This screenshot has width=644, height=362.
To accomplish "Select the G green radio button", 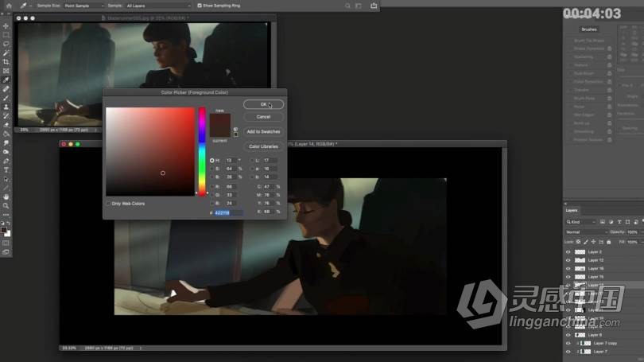I will coord(212,195).
